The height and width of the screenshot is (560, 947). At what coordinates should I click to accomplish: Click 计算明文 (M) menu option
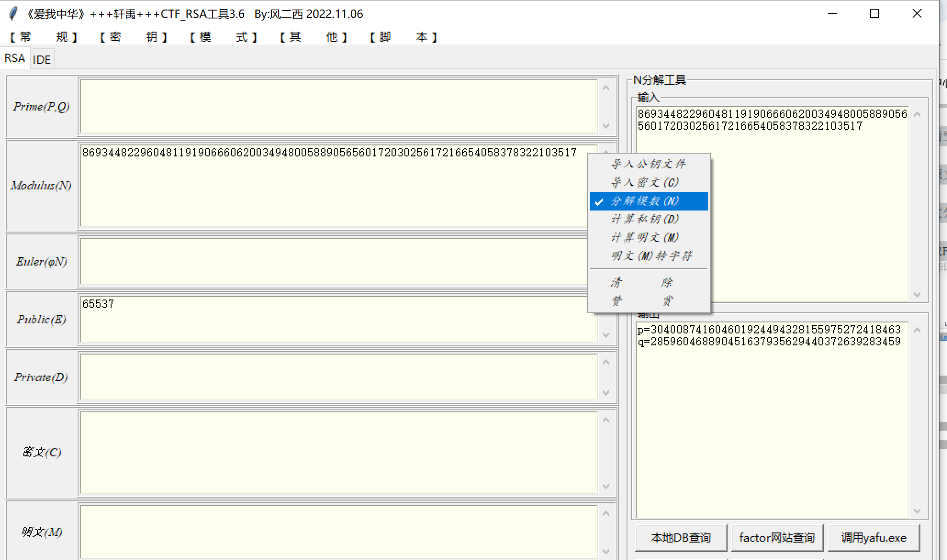click(644, 238)
